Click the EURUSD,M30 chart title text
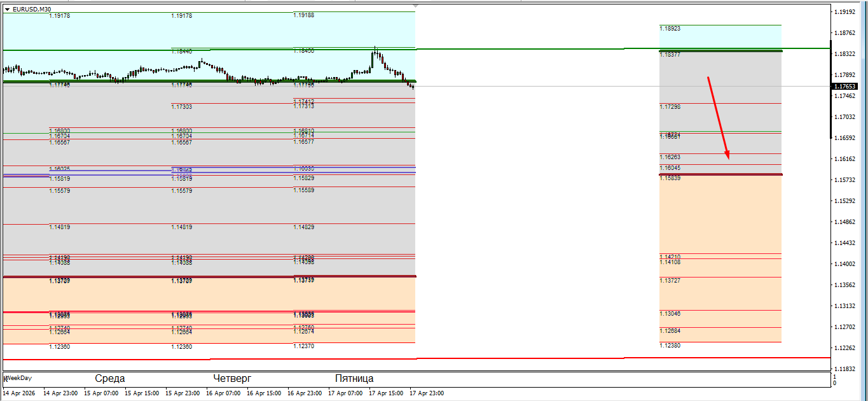The width and height of the screenshot is (868, 401). (32, 9)
